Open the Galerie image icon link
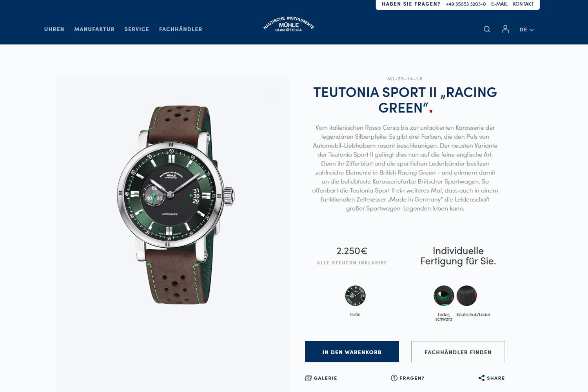The image size is (588, 392). tap(308, 378)
